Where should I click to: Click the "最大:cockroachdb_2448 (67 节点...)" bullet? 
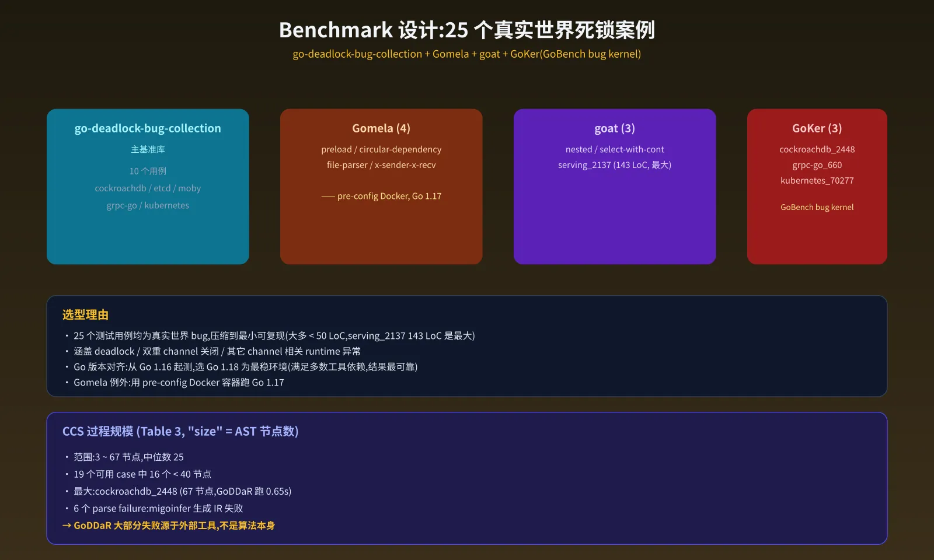(178, 491)
